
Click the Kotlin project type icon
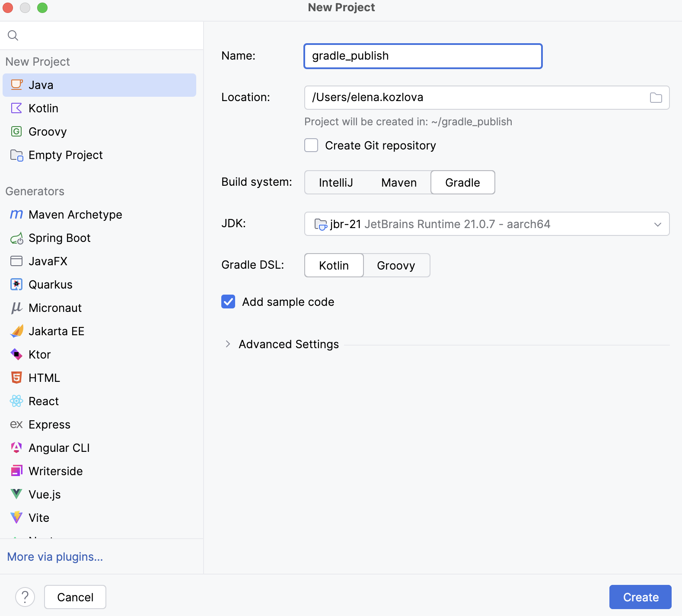[x=16, y=108]
